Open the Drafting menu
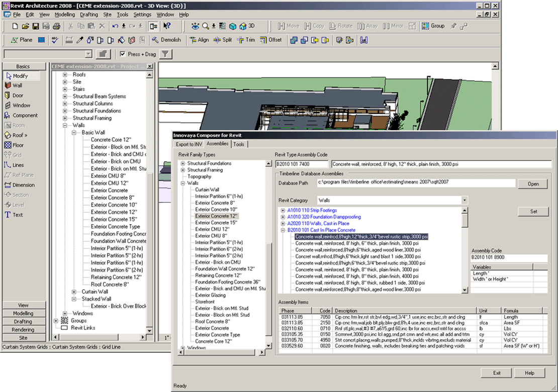This screenshot has height=392, width=558. tap(89, 15)
